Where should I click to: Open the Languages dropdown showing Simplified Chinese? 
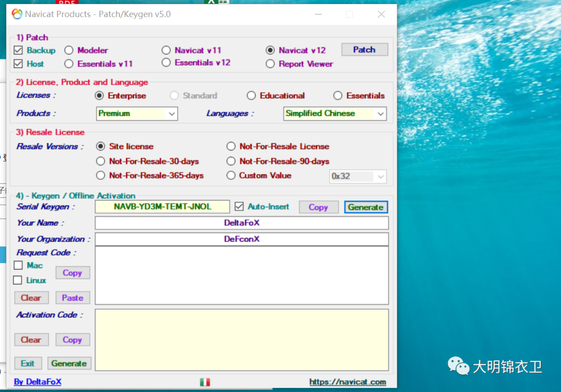pos(335,113)
